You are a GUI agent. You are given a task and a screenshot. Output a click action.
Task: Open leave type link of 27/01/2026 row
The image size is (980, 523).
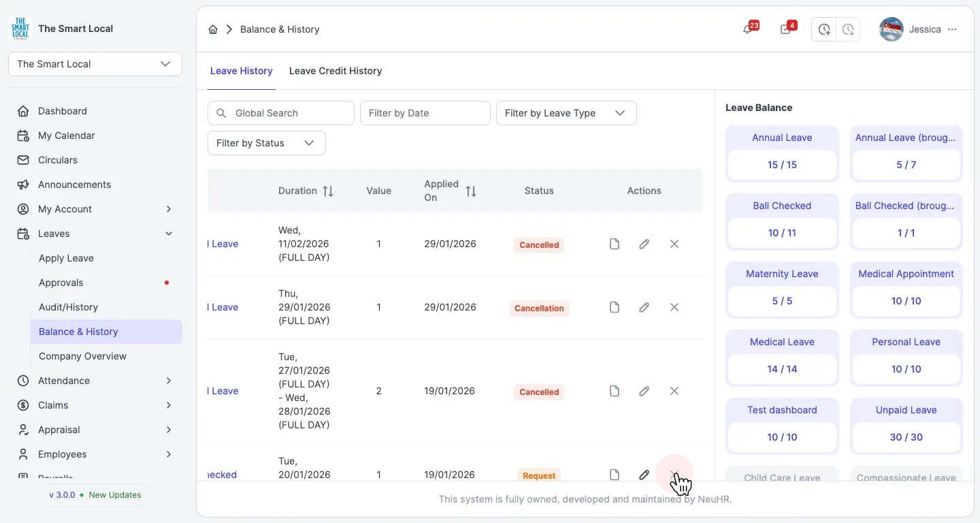click(x=223, y=391)
